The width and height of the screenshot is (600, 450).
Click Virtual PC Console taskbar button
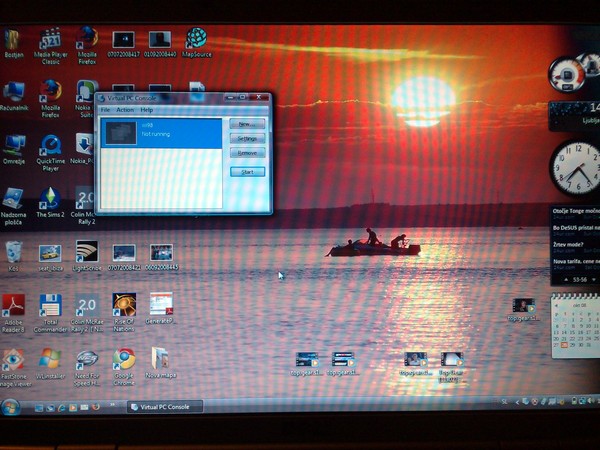tap(165, 407)
